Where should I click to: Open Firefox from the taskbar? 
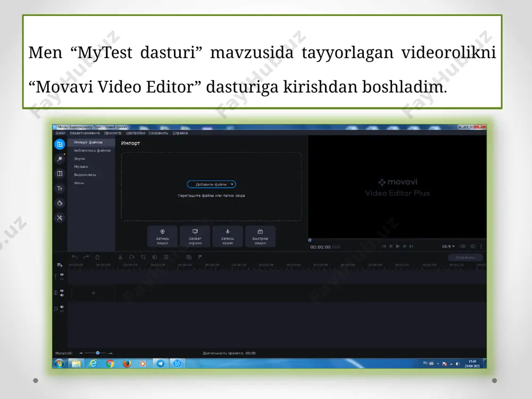(127, 364)
